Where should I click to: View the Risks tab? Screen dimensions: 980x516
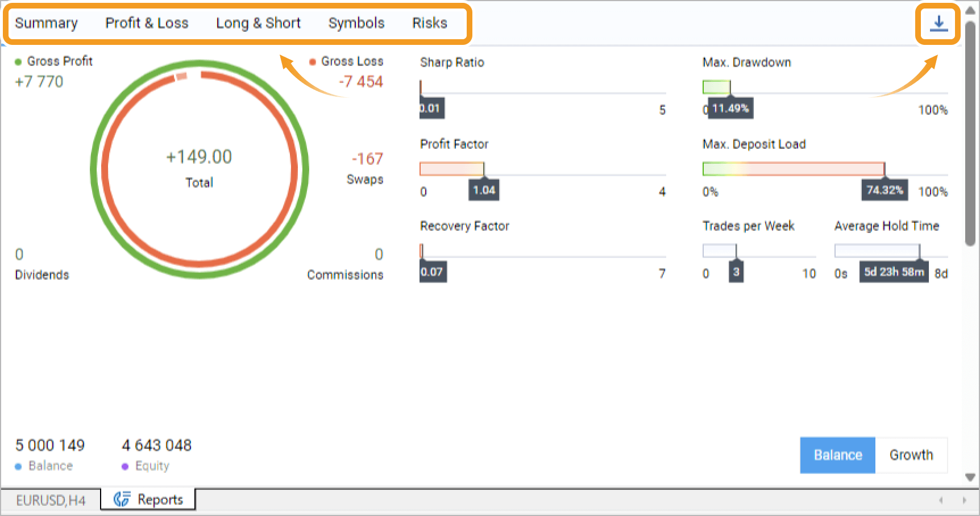click(x=430, y=23)
